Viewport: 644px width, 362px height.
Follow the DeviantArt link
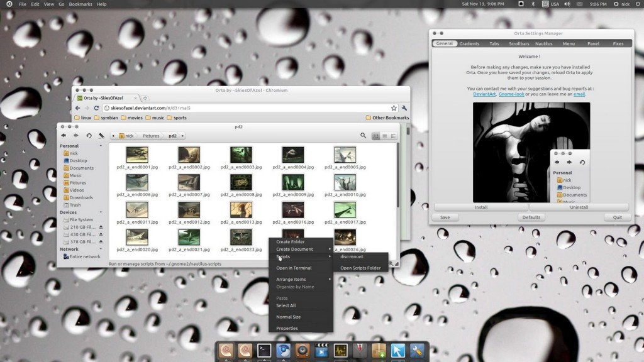(484, 94)
